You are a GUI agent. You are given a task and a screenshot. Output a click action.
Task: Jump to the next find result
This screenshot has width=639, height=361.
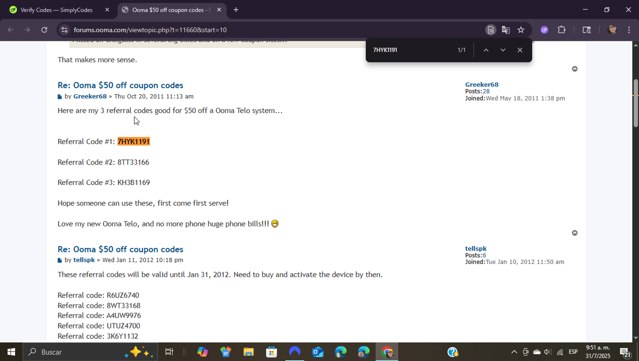click(x=503, y=50)
